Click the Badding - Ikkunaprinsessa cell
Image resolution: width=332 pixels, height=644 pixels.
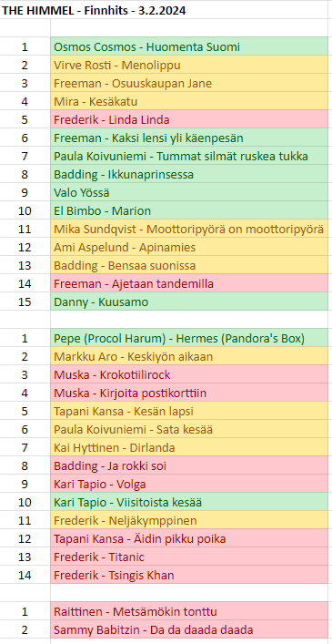(x=189, y=174)
